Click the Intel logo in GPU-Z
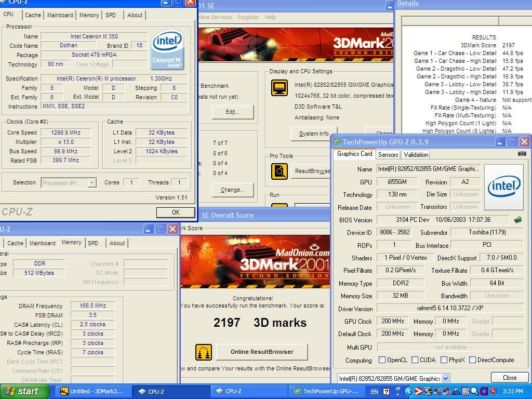Viewport: 532px width, 399px height. [504, 187]
